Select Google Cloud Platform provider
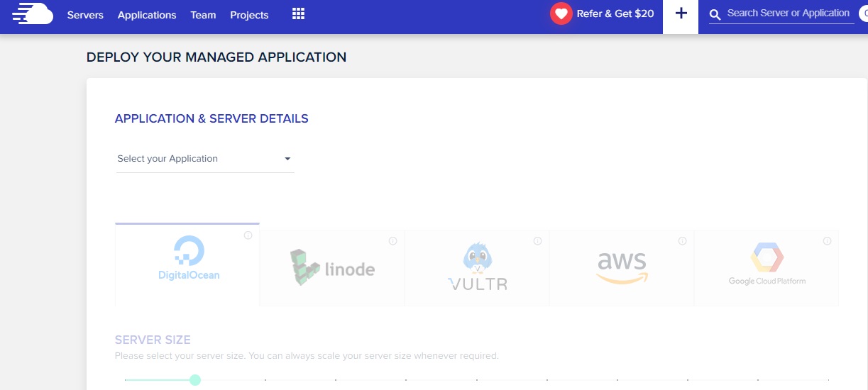The width and height of the screenshot is (868, 390). pyautogui.click(x=767, y=268)
